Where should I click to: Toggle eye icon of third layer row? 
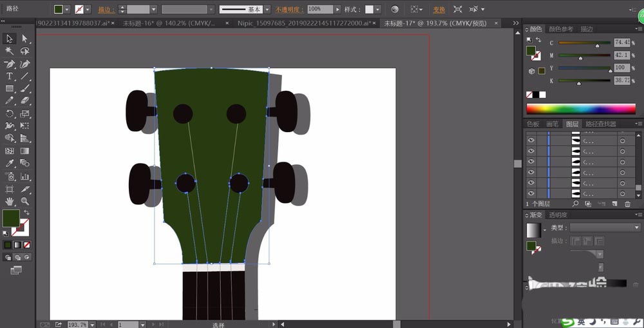point(531,162)
